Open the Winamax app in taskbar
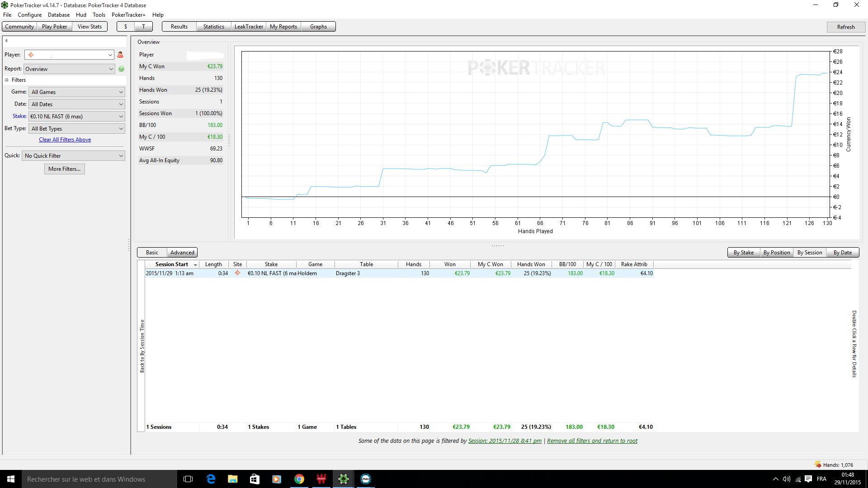868x488 pixels. click(x=321, y=479)
